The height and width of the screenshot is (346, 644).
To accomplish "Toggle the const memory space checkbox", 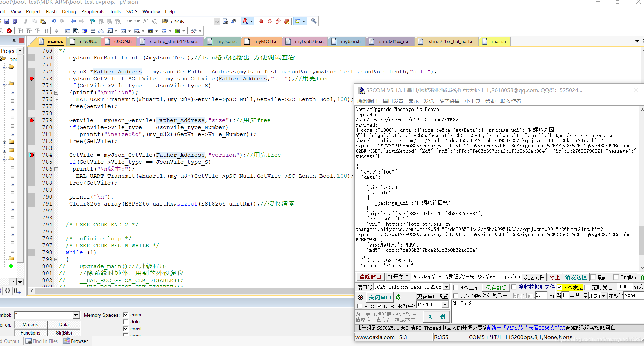I will tap(126, 329).
